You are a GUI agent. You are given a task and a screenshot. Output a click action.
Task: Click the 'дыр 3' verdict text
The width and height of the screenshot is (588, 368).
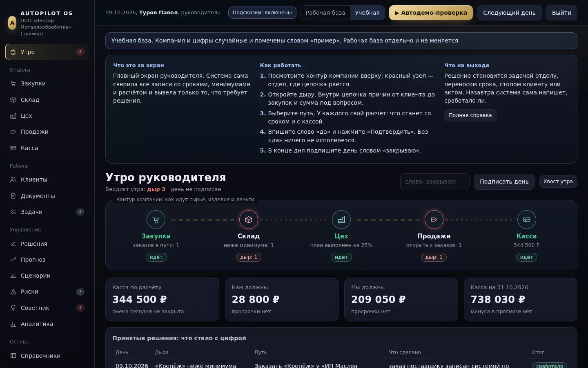tap(156, 189)
